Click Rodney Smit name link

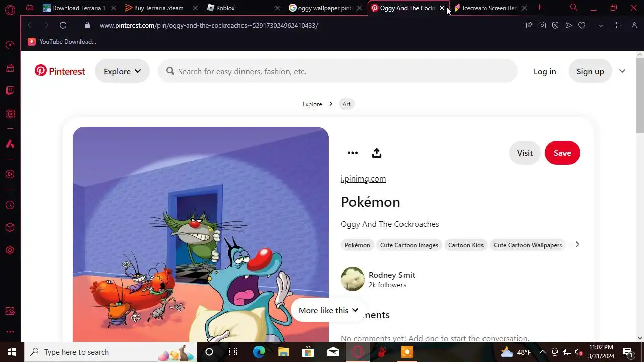(392, 275)
